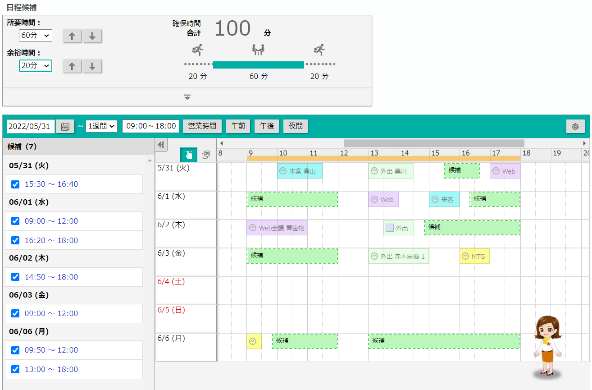Decrease 余裕時間 with its down arrow
Screen dimensions: 592x390
(x=92, y=66)
